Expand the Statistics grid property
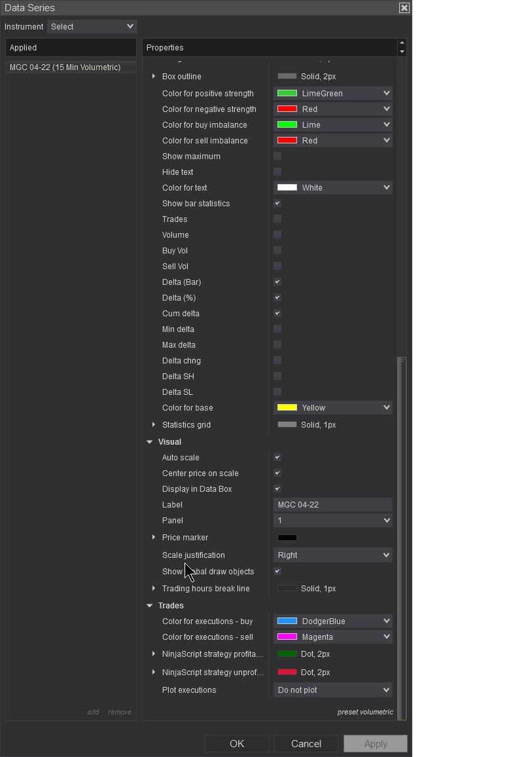 pos(154,425)
